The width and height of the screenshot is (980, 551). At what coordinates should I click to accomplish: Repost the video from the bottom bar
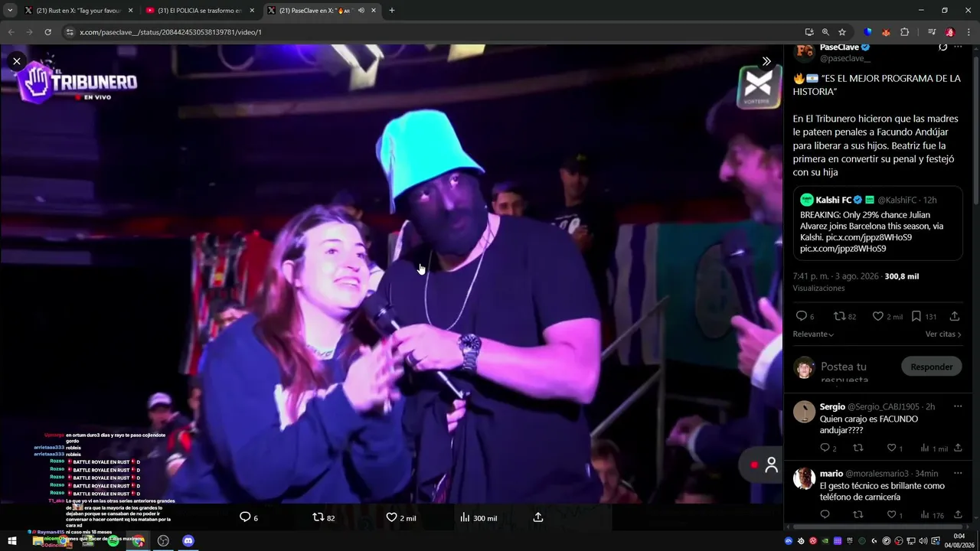click(x=324, y=517)
